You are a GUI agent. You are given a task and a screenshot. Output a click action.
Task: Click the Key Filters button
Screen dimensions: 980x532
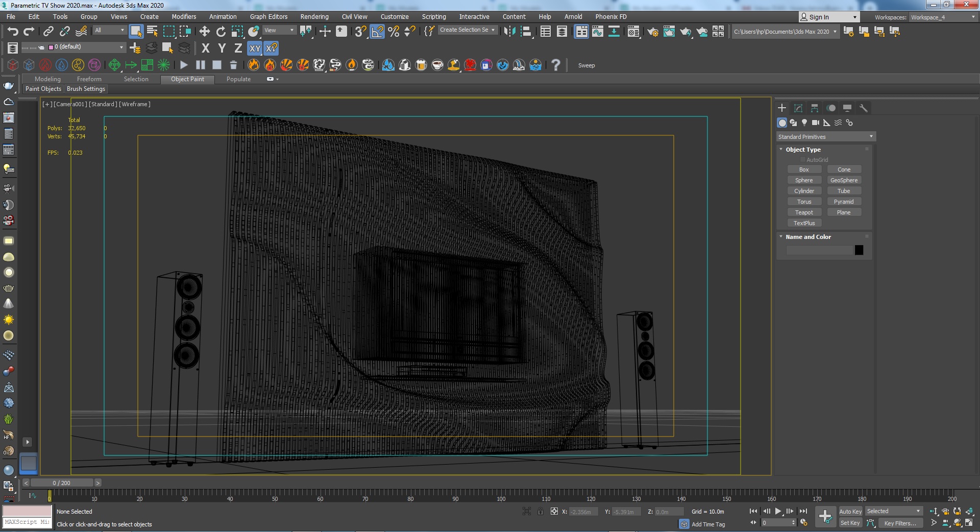tap(900, 523)
